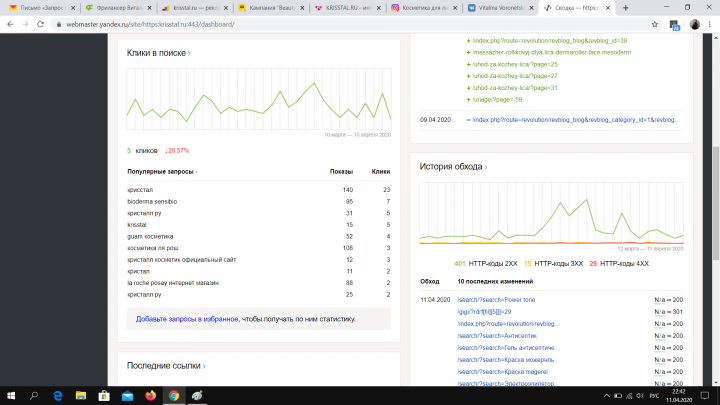
Task: Close the 'Фрилансер Витал' tab
Action: tap(149, 8)
